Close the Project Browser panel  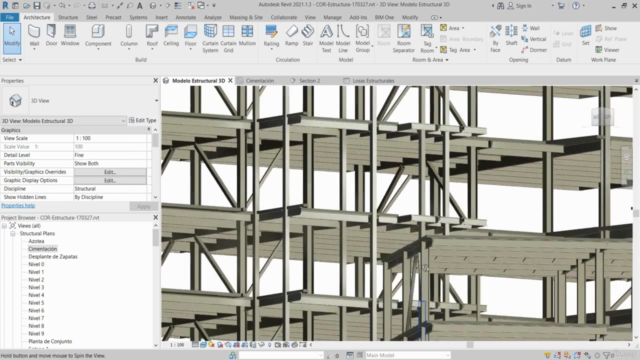click(x=156, y=218)
